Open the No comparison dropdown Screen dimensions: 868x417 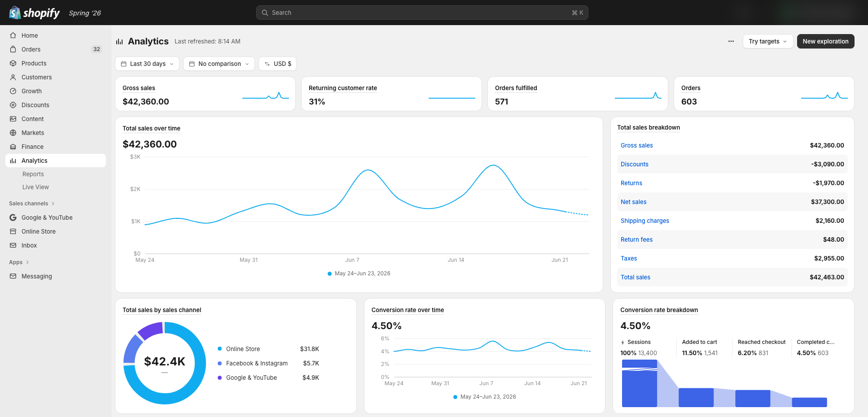pyautogui.click(x=219, y=64)
